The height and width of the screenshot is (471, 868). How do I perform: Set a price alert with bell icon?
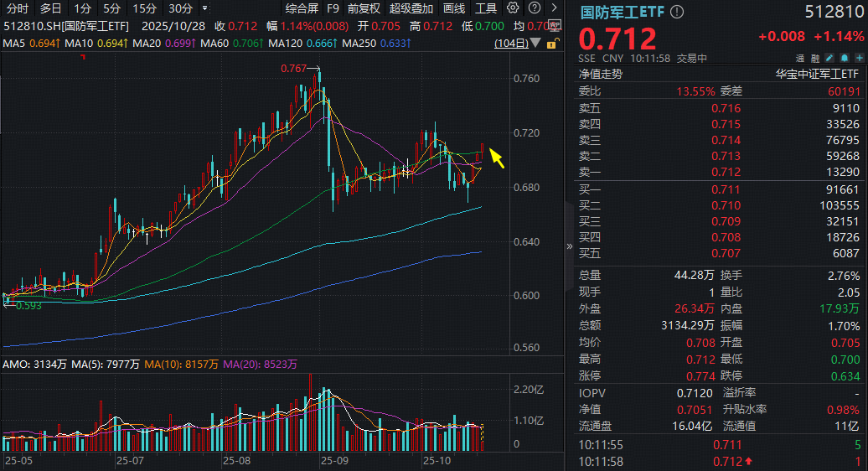(x=843, y=59)
